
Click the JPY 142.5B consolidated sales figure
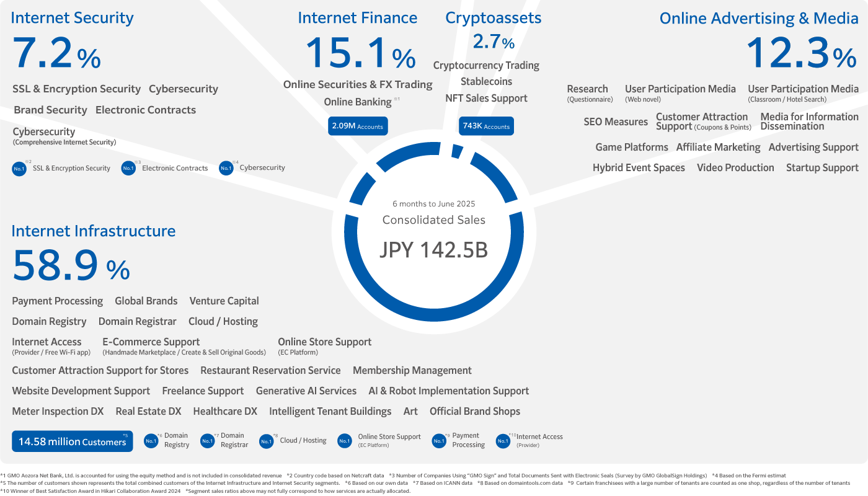click(x=434, y=250)
